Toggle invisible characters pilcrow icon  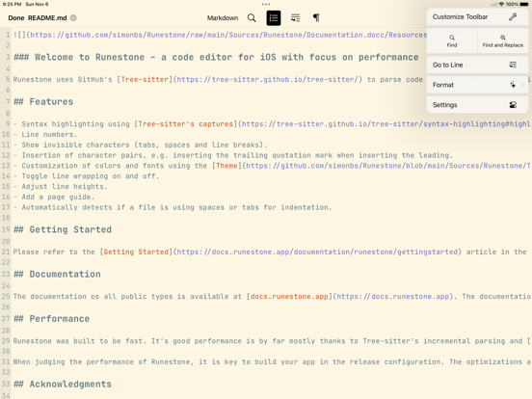point(316,18)
